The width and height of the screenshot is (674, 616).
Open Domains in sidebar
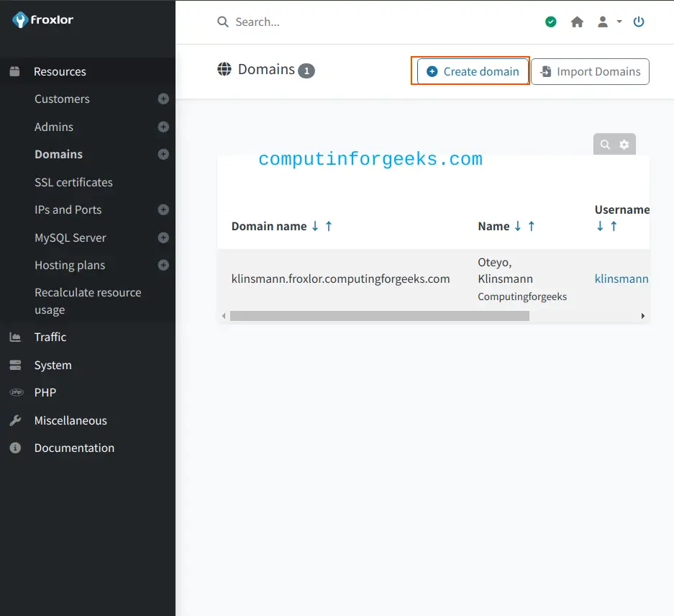pyautogui.click(x=58, y=155)
